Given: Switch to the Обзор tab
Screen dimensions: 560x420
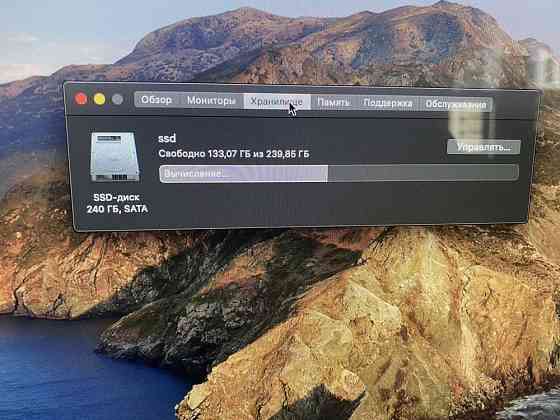Looking at the screenshot, I should pos(156,100).
